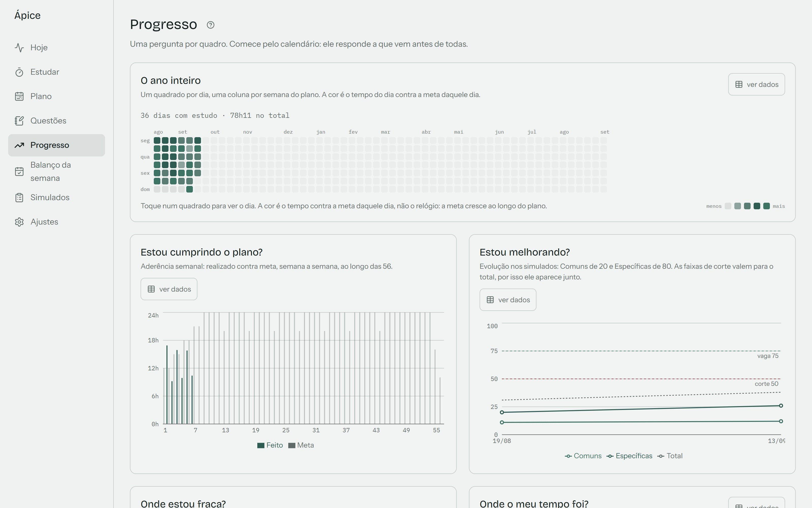Click the first Monday square in heatmap

[157, 140]
